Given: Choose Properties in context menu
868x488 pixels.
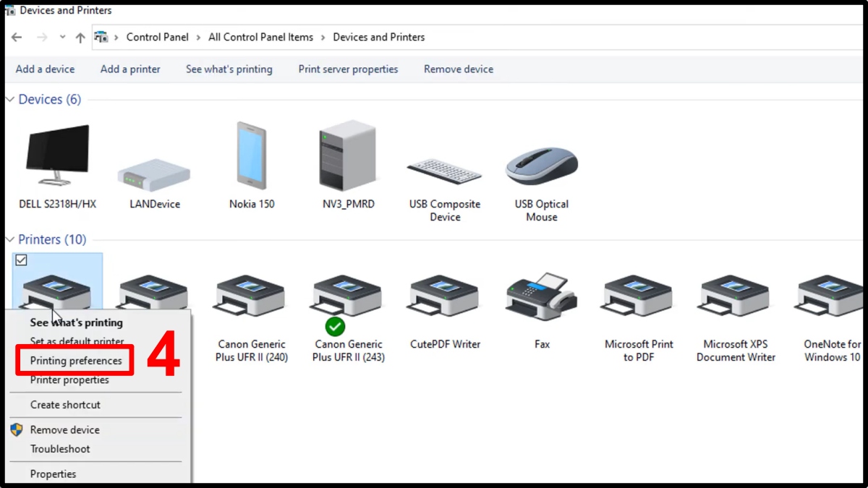Looking at the screenshot, I should pyautogui.click(x=53, y=474).
